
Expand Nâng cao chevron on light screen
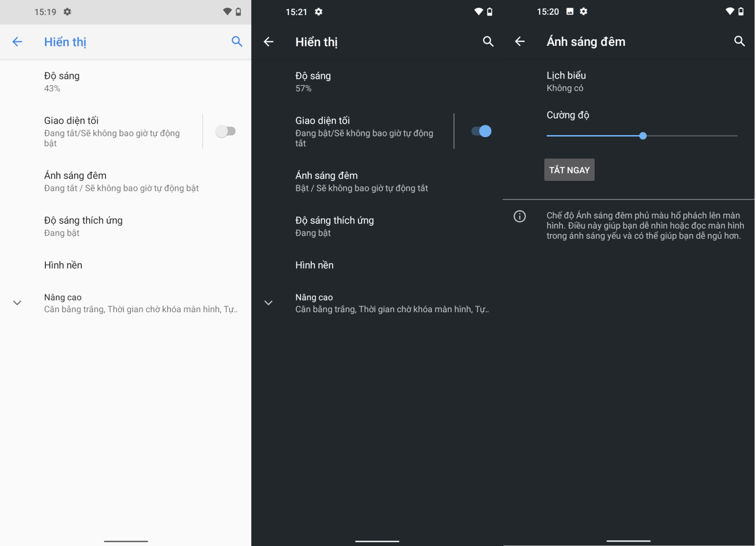pyautogui.click(x=17, y=303)
